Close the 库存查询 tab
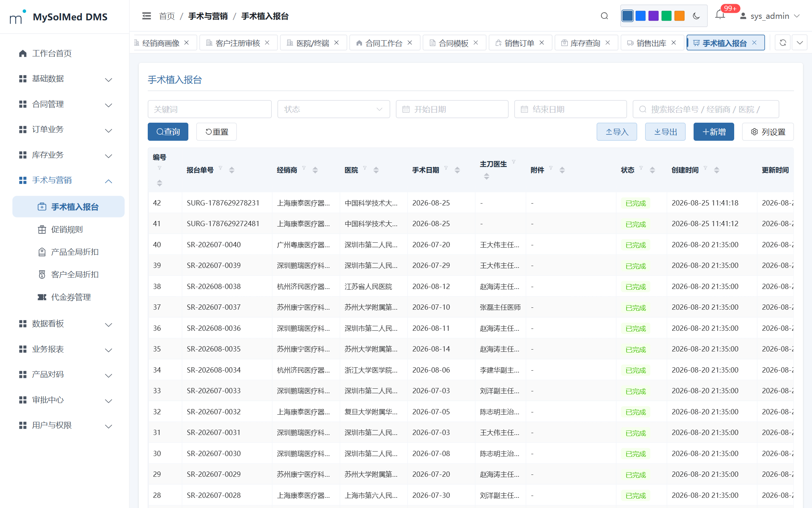Screen dimensions: 812x508 click(607, 43)
